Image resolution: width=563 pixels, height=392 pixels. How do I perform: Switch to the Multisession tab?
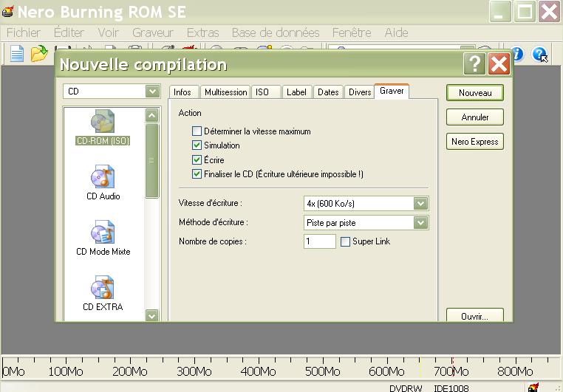tap(225, 92)
